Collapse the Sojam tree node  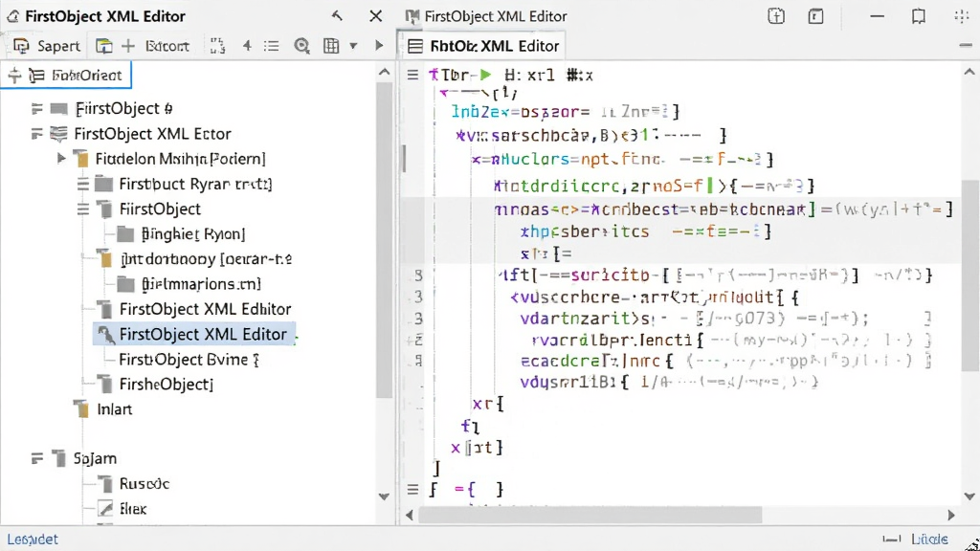pos(37,458)
